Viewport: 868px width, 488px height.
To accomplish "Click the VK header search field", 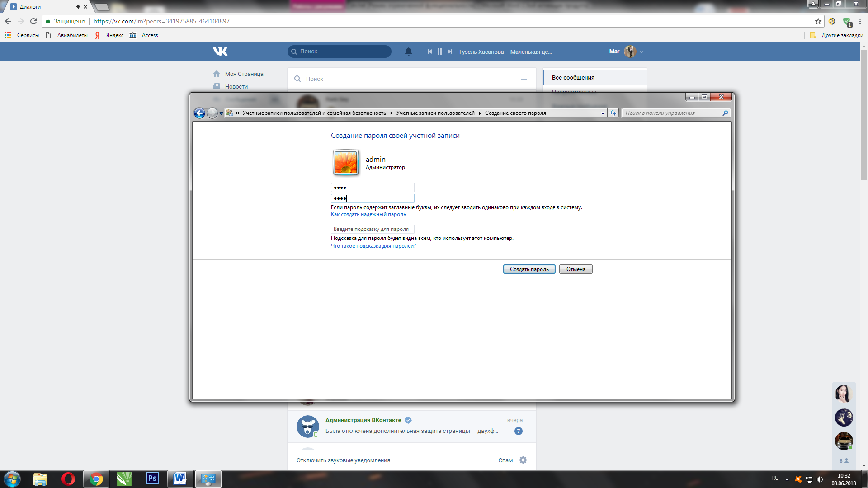I will (x=340, y=52).
